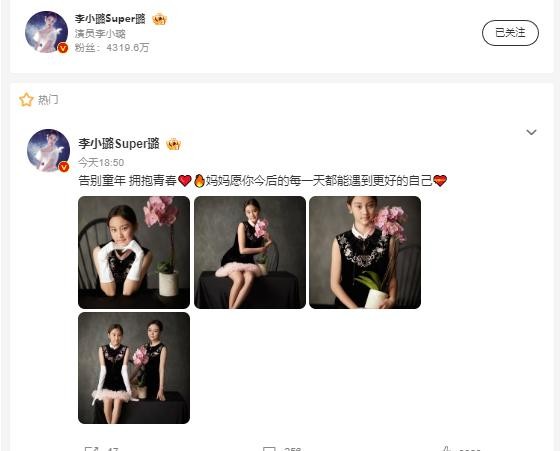Expand the post options chevron
Screen dimensions: 560x451
click(531, 132)
